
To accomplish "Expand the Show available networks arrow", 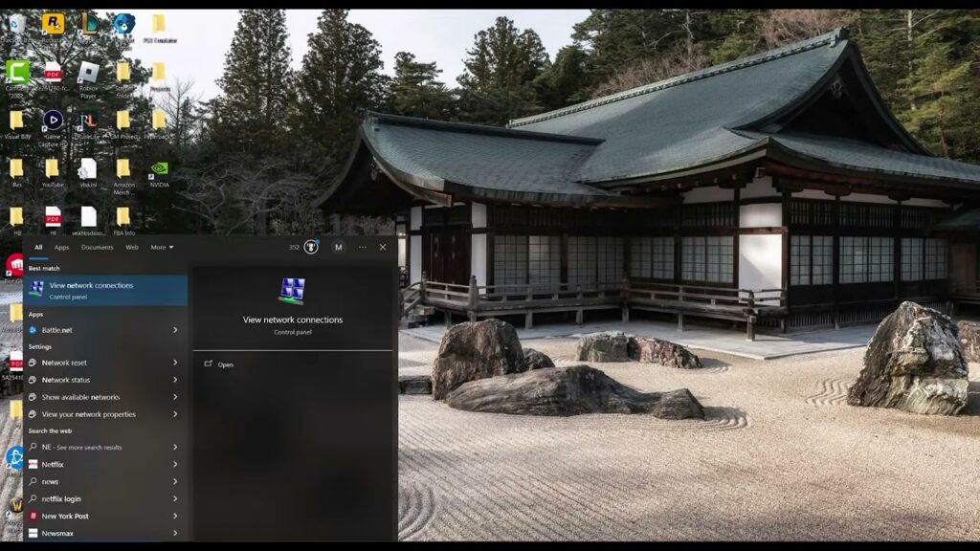I will pos(175,397).
